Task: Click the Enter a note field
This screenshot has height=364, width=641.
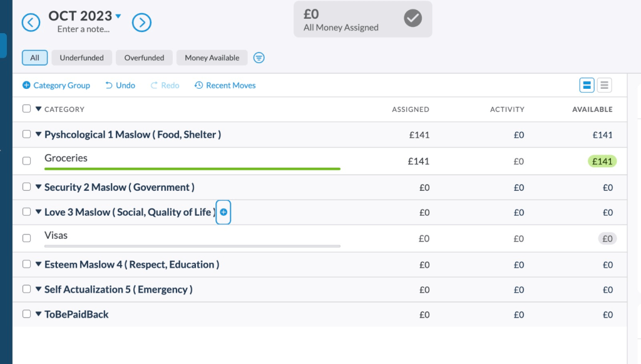Action: coord(83,29)
